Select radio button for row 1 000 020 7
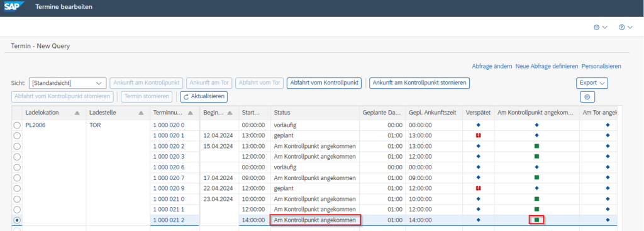This screenshot has width=644, height=231. pyautogui.click(x=17, y=177)
